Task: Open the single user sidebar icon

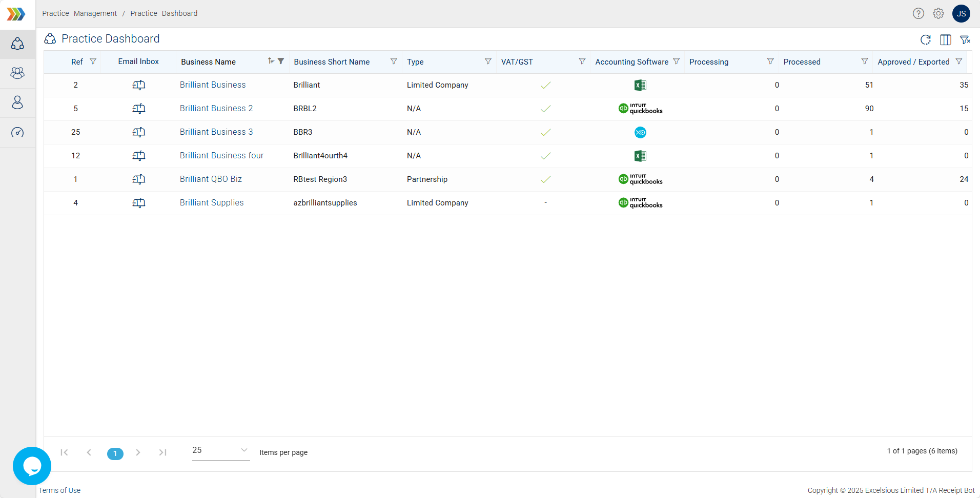Action: (17, 102)
